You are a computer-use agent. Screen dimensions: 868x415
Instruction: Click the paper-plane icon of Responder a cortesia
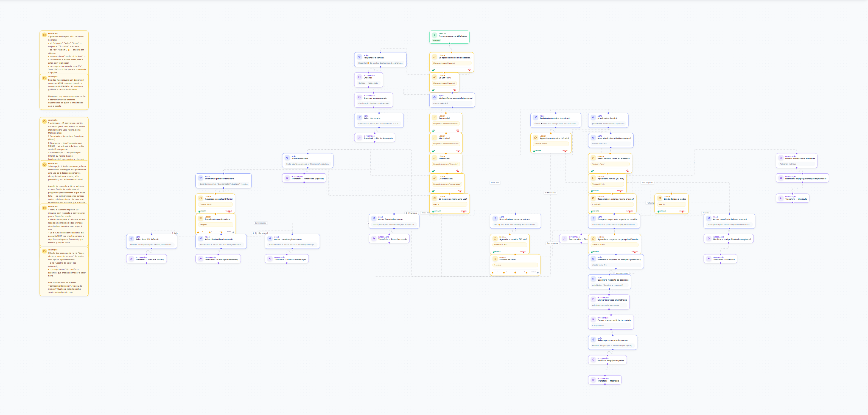pos(359,57)
